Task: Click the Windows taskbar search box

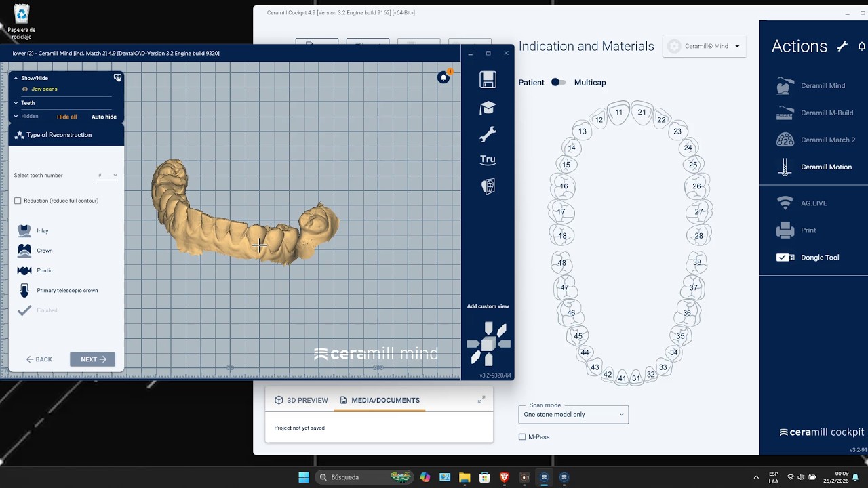Action: coord(366,477)
